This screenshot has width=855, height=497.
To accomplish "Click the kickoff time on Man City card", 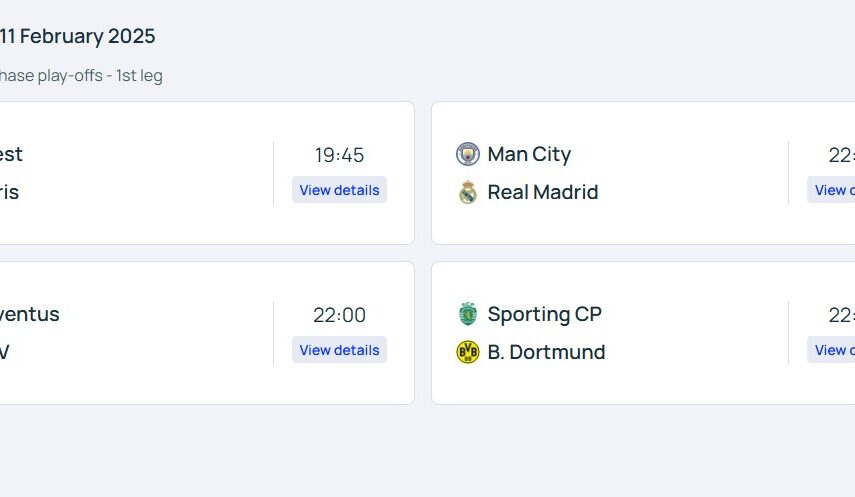I will pos(841,155).
